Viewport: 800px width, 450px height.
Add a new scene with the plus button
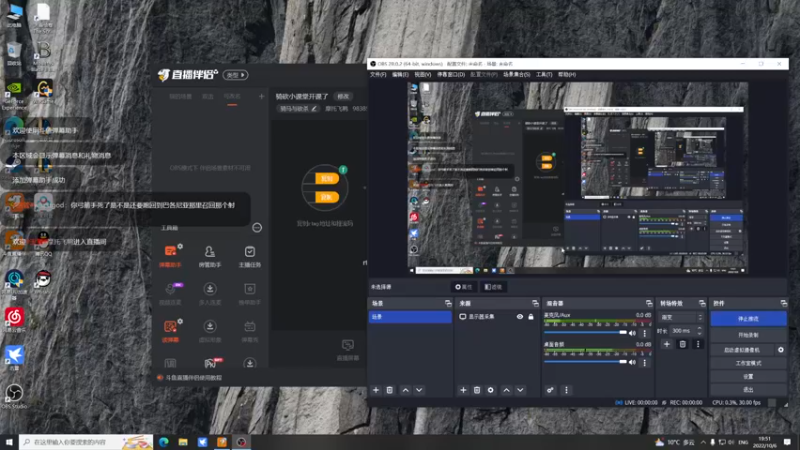376,390
